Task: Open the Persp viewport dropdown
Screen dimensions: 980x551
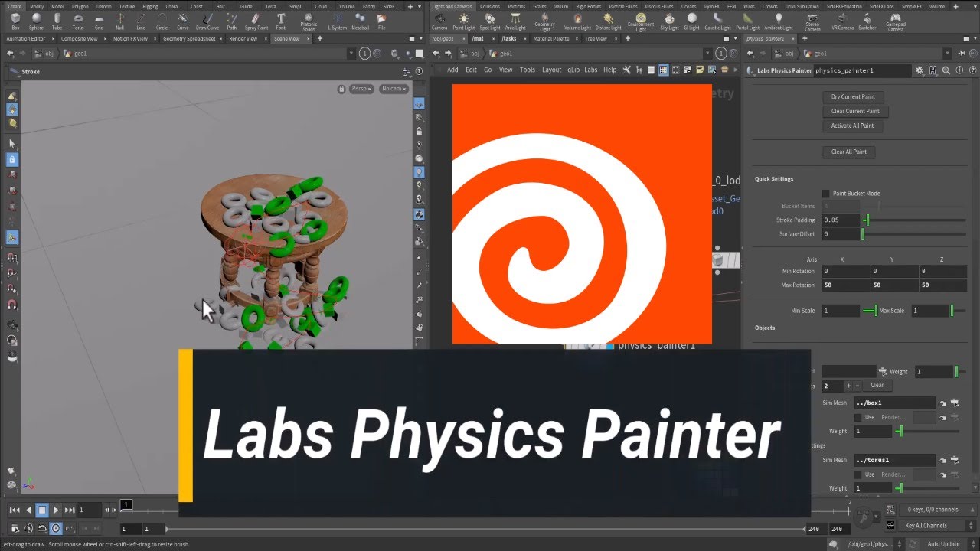Action: [x=361, y=89]
